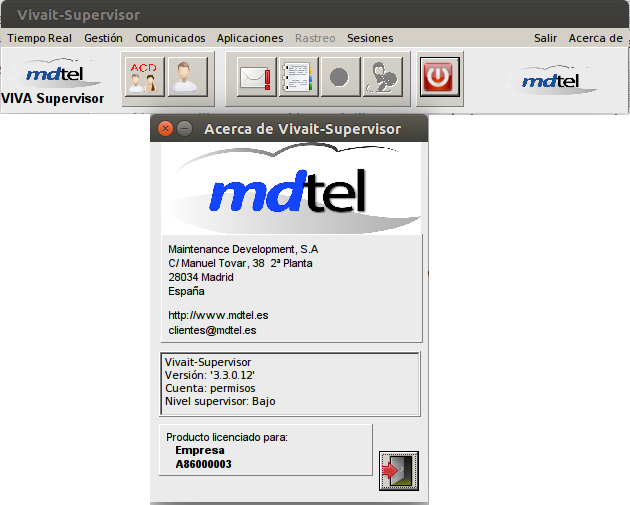Click the Nivel supervisor: Bajo line
The height and width of the screenshot is (505, 630).
point(220,401)
